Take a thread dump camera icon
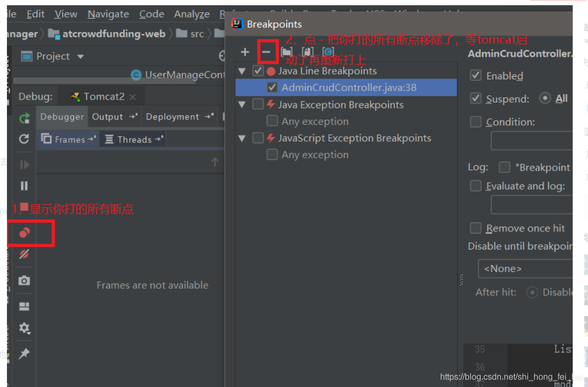Viewport: 588px width, 387px height. pos(24,280)
